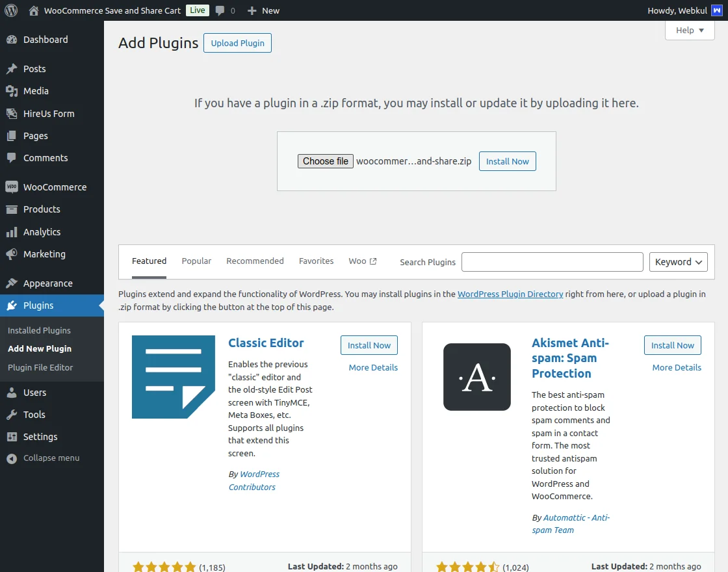Click the Upload Plugin button
This screenshot has height=572, width=728.
click(x=237, y=43)
